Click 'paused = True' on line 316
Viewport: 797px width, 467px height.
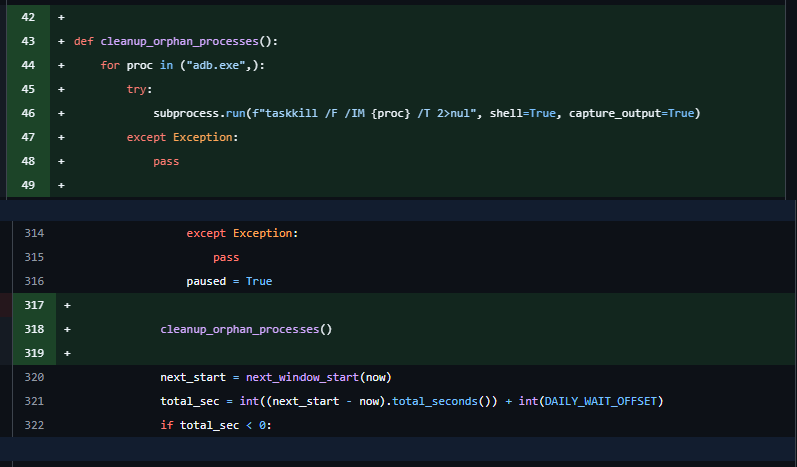pyautogui.click(x=229, y=281)
